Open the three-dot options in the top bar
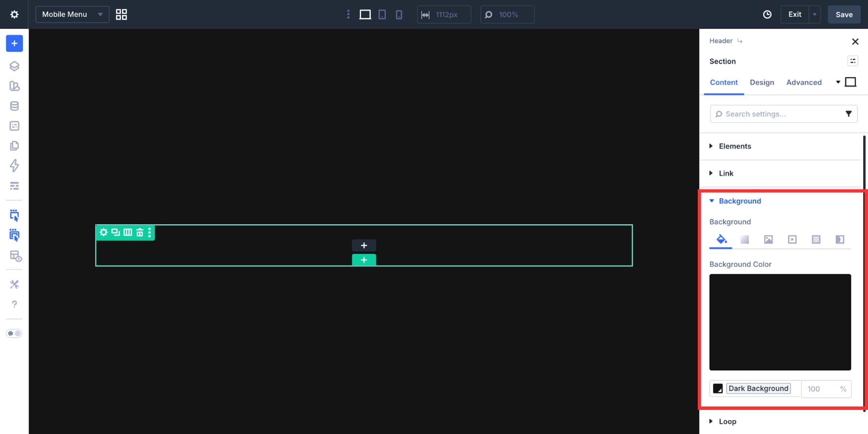Image resolution: width=868 pixels, height=434 pixels. (348, 14)
